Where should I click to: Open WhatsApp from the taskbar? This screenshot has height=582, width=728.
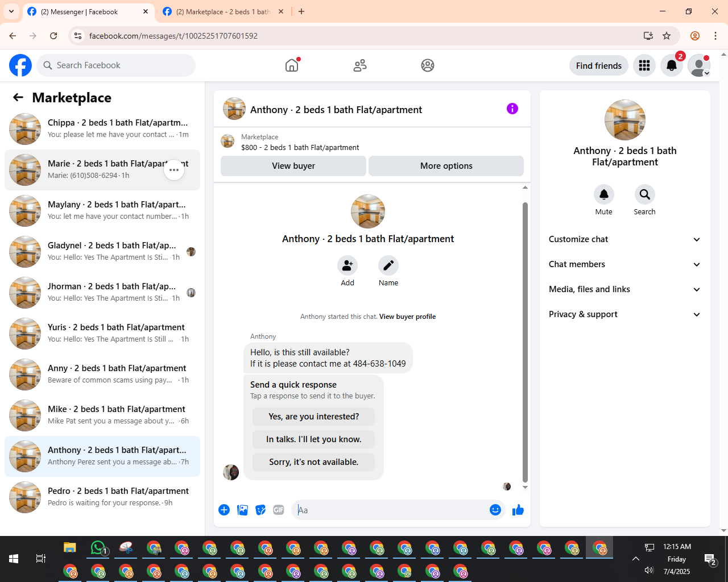coord(98,548)
